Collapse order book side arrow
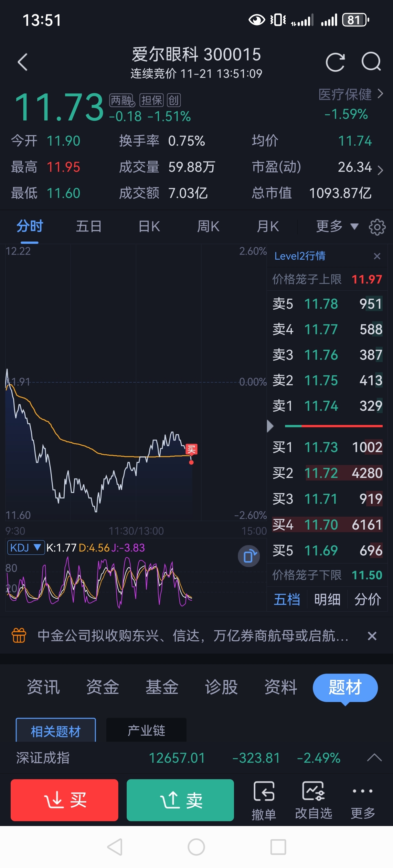Image resolution: width=393 pixels, height=868 pixels. click(270, 426)
